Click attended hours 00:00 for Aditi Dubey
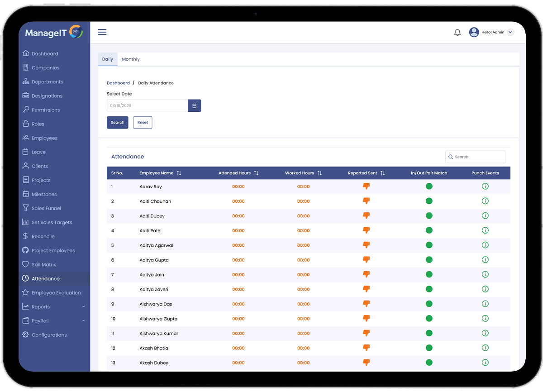543x392 pixels. 238,216
